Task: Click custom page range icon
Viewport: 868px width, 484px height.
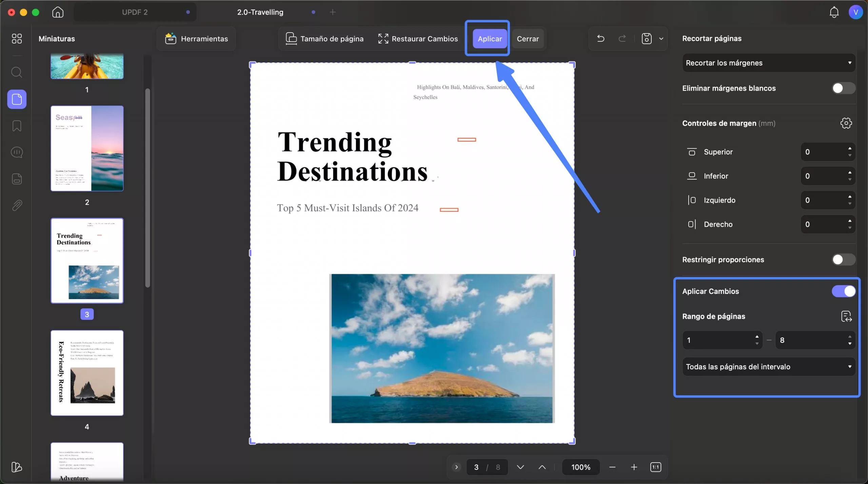Action: [846, 316]
